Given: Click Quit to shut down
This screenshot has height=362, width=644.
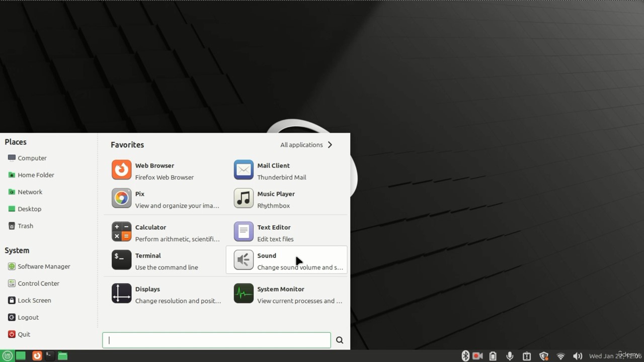Looking at the screenshot, I should [x=19, y=334].
